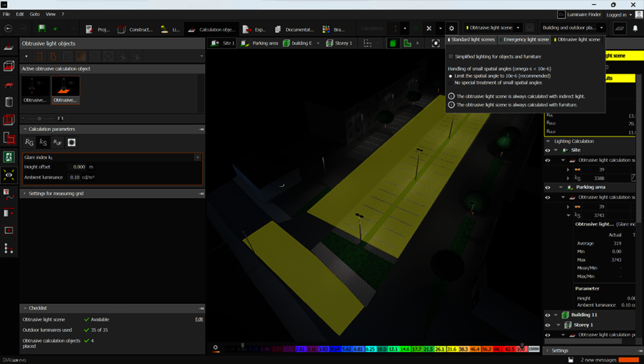
Task: Click the obtrusive light eye sidebar icon
Action: click(9, 174)
